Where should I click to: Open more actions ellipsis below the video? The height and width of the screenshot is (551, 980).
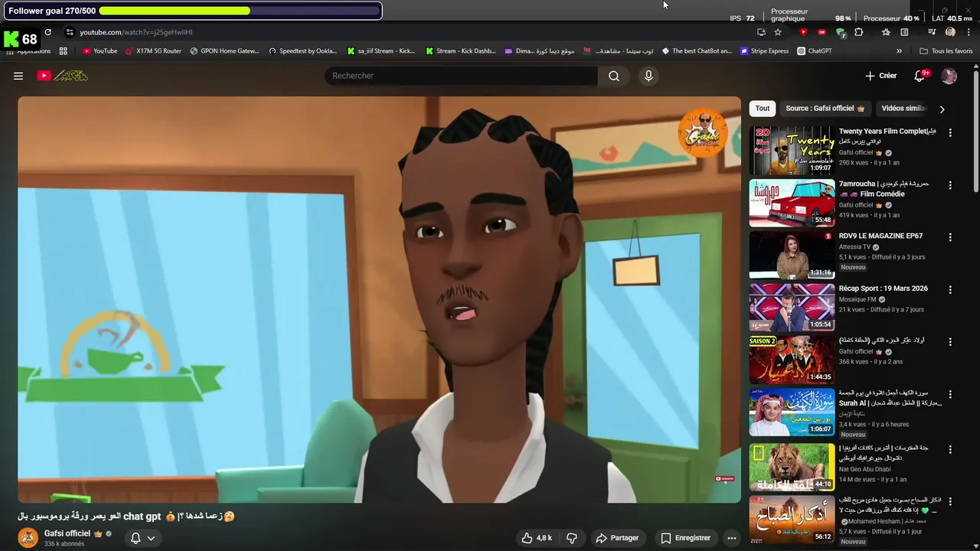click(732, 538)
